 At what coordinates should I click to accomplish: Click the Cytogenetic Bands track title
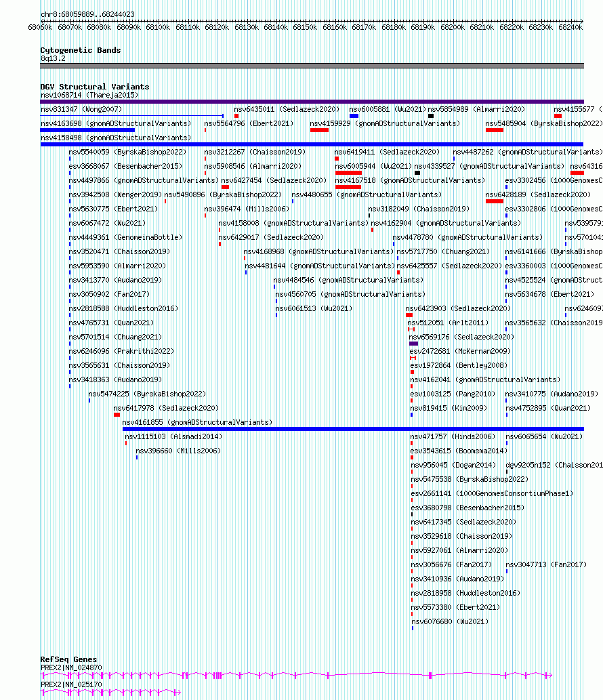click(x=81, y=50)
